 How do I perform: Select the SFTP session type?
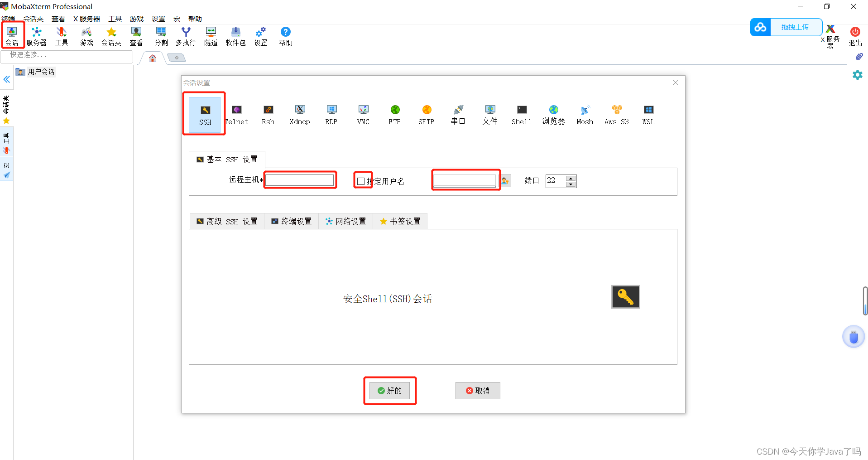coord(427,115)
